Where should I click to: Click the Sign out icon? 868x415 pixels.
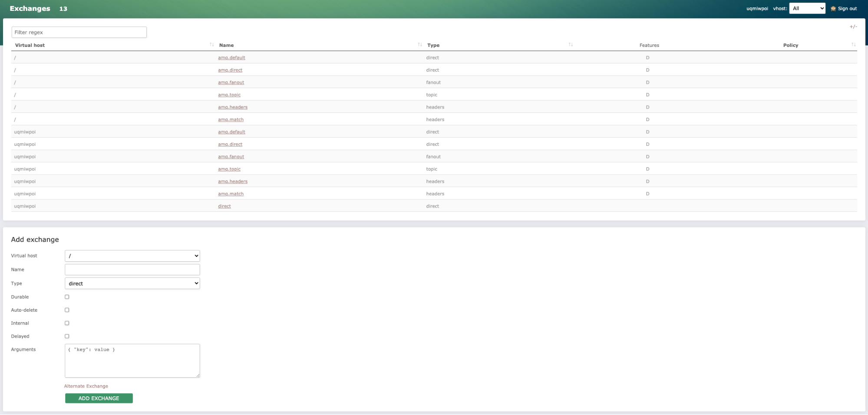833,9
